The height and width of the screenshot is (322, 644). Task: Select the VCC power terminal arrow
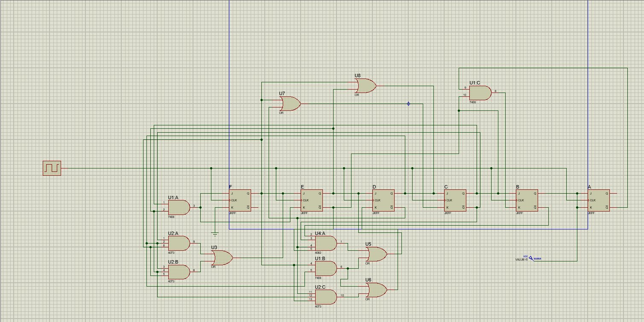pyautogui.click(x=531, y=258)
